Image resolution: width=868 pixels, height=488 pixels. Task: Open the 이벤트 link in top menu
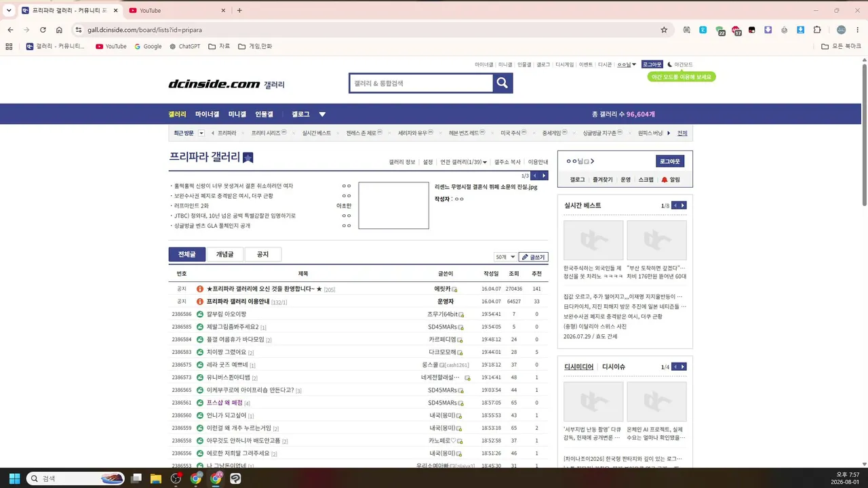click(x=585, y=64)
